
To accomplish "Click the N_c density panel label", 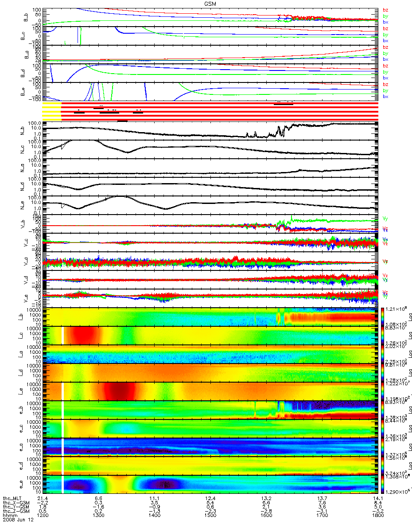I will 21,149.
